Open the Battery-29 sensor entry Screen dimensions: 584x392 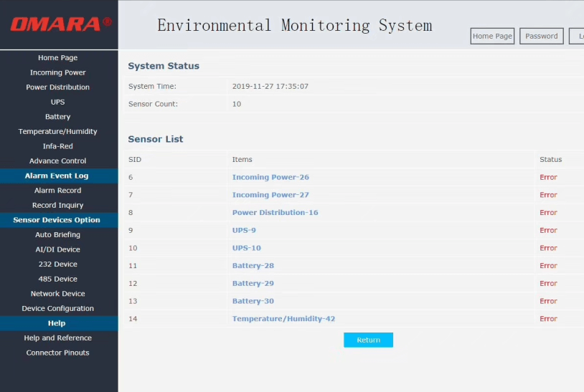253,283
